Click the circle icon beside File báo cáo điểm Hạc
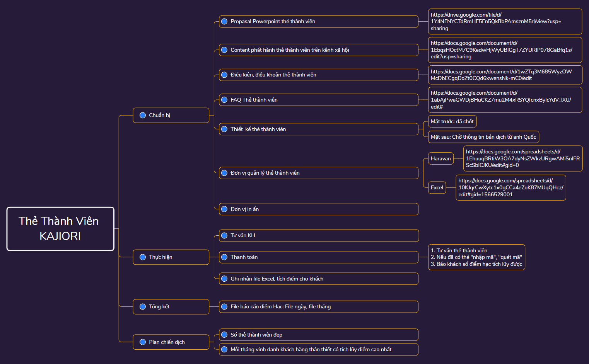The image size is (589, 364). [224, 306]
